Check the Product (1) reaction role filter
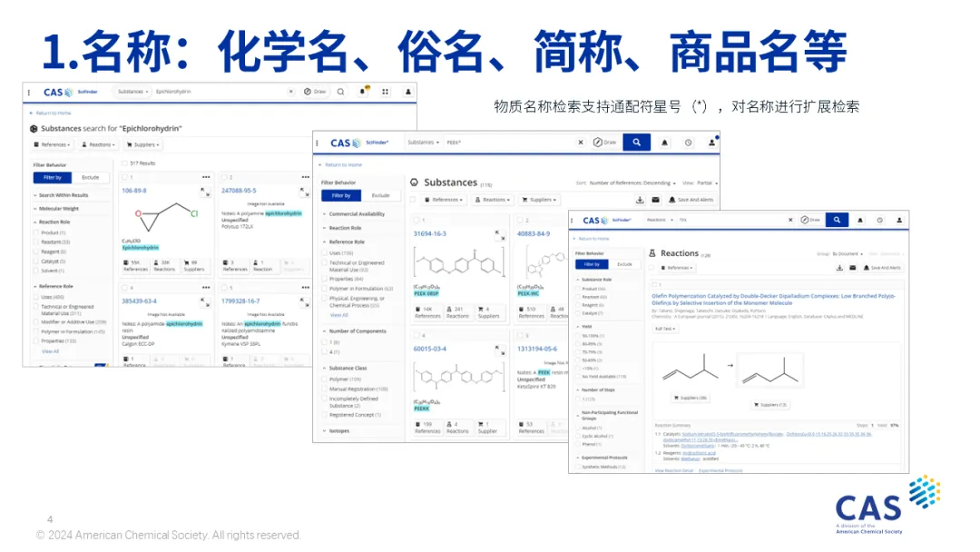Viewport: 980px width, 552px height. tap(36, 232)
